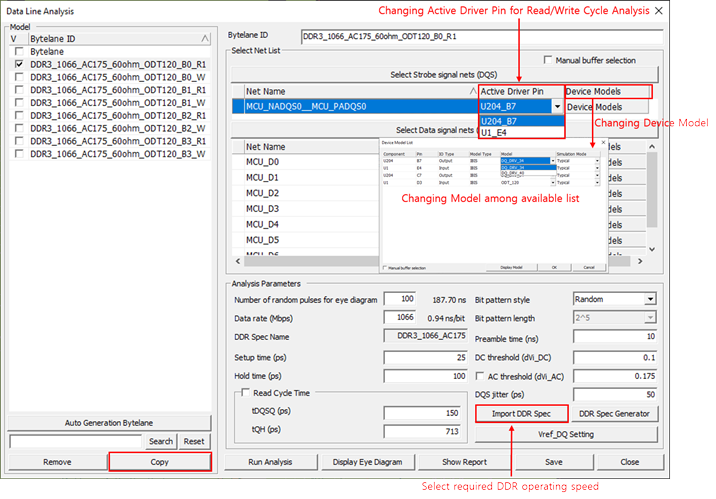Click the Import DDR Spec button
Viewport: 716px width, 499px height.
click(x=521, y=413)
